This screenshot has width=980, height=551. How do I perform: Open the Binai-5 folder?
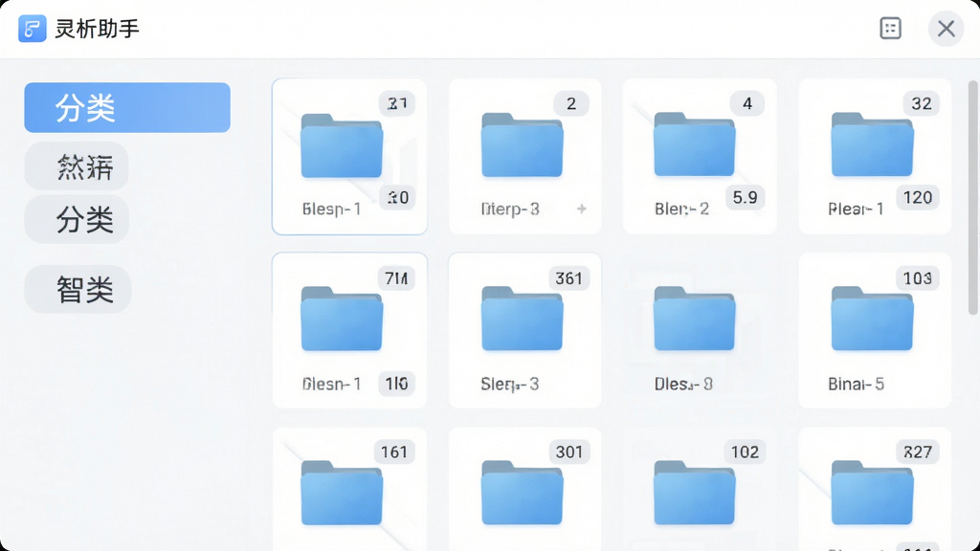(x=875, y=330)
